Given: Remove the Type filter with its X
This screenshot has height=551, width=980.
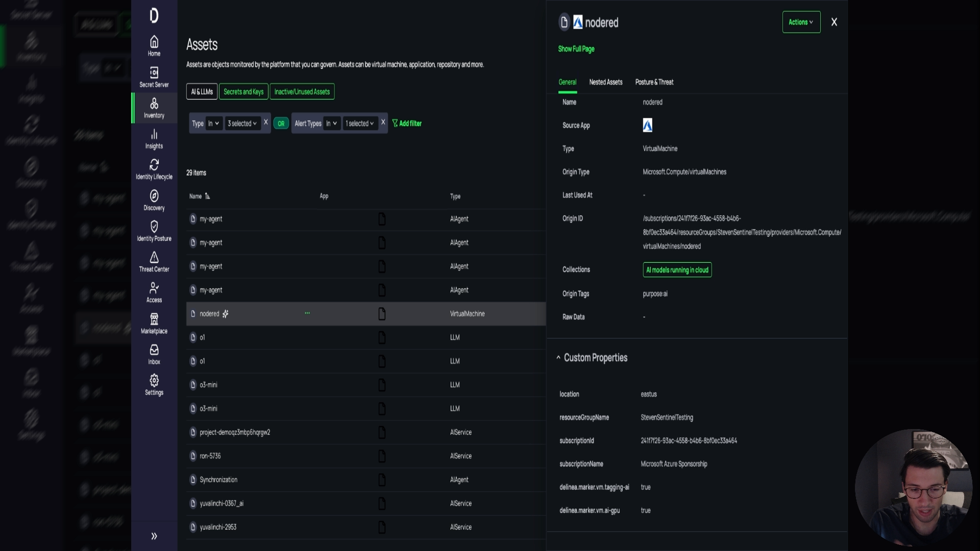Looking at the screenshot, I should 266,122.
